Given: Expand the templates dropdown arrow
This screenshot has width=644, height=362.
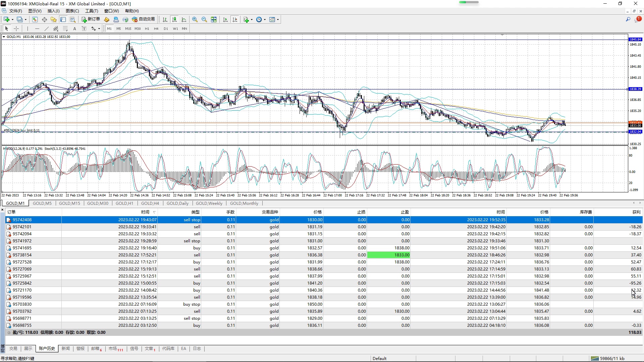Looking at the screenshot, I should click(278, 19).
